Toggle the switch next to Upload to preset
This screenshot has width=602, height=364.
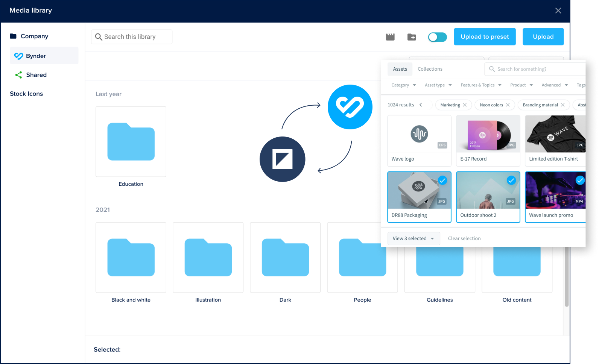(437, 37)
